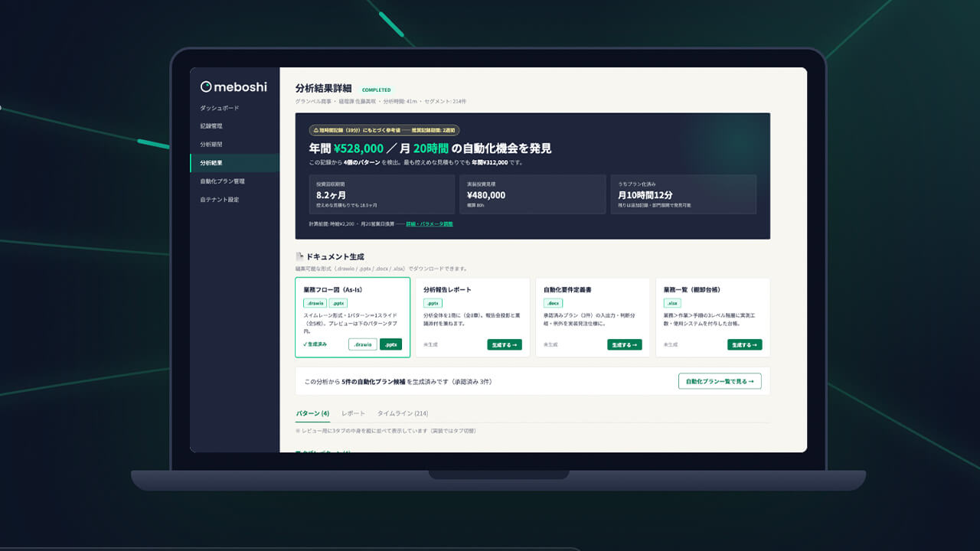The width and height of the screenshot is (980, 551).
Task: Click 生成する in the 自動化要件定義書 card
Action: point(625,345)
